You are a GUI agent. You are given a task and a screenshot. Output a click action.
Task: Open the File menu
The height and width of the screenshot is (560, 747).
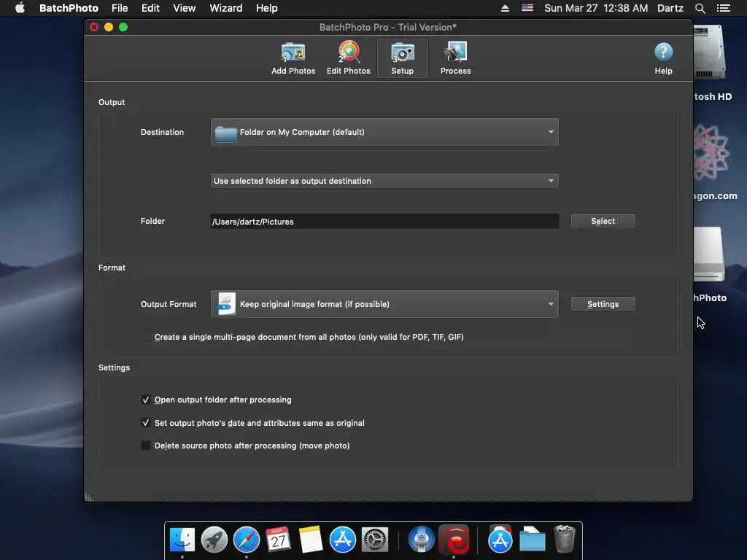(120, 8)
